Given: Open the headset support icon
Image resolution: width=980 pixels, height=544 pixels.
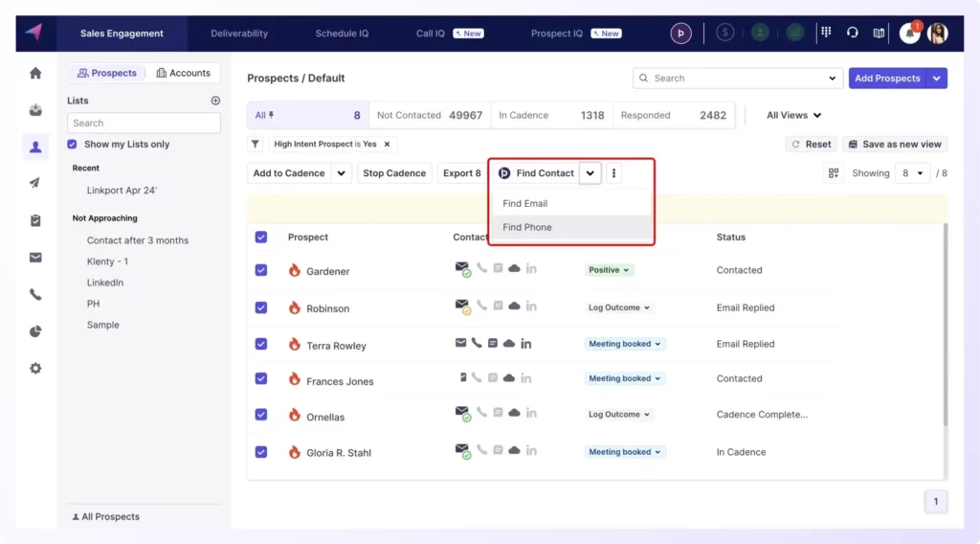Looking at the screenshot, I should pos(853,33).
